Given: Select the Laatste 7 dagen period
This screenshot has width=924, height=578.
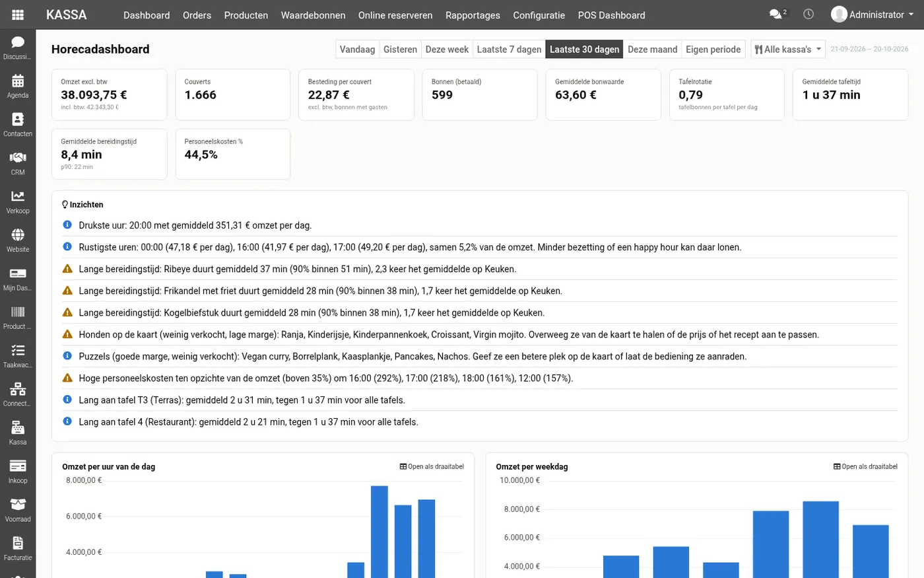Looking at the screenshot, I should tap(509, 50).
